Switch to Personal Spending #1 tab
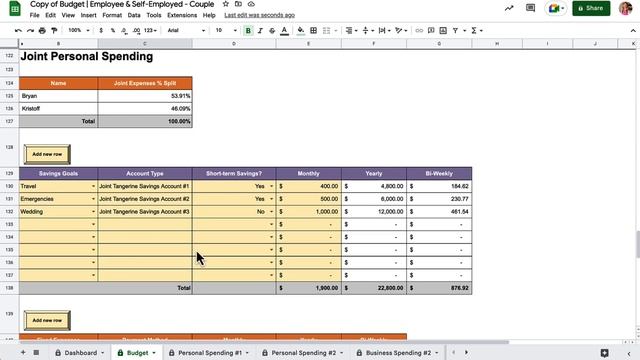 (x=209, y=353)
